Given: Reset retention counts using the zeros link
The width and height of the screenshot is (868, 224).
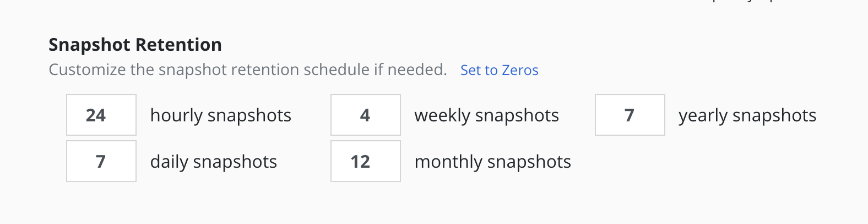Looking at the screenshot, I should (499, 70).
